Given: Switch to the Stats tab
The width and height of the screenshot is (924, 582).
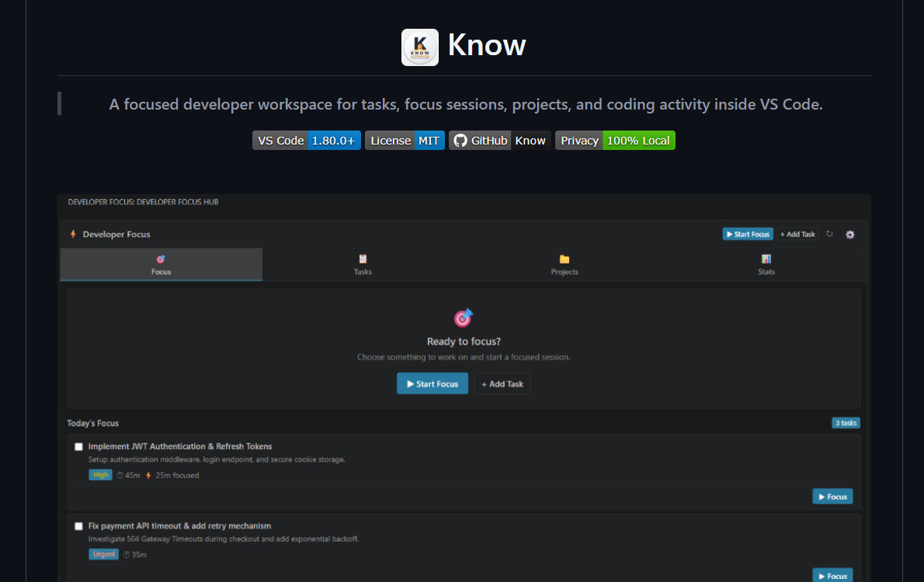Looking at the screenshot, I should point(766,265).
